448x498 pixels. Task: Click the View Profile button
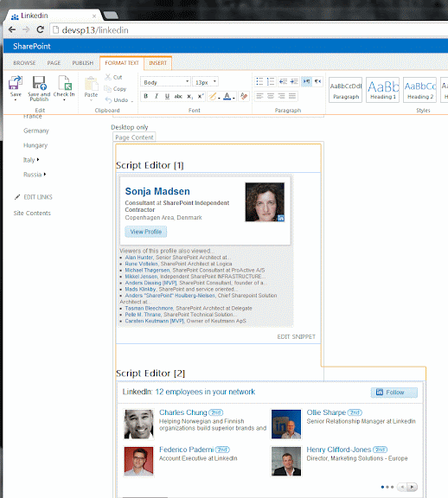146,232
